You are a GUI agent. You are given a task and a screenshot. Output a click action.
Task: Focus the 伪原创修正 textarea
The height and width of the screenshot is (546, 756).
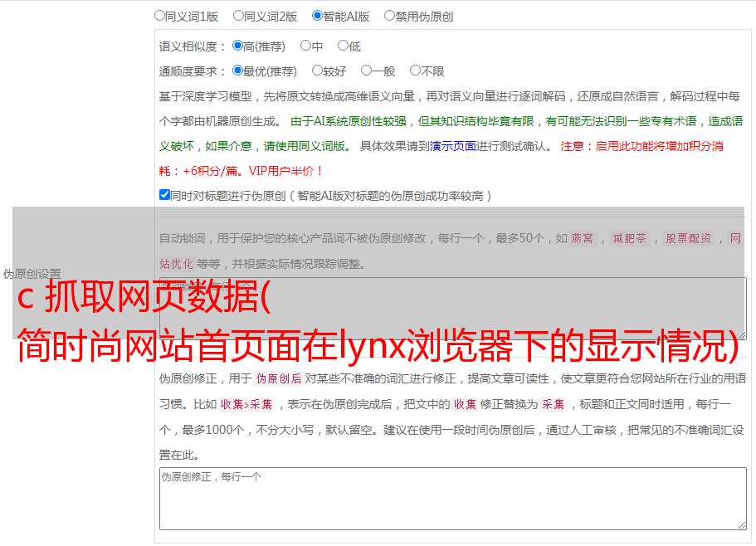pos(453,499)
